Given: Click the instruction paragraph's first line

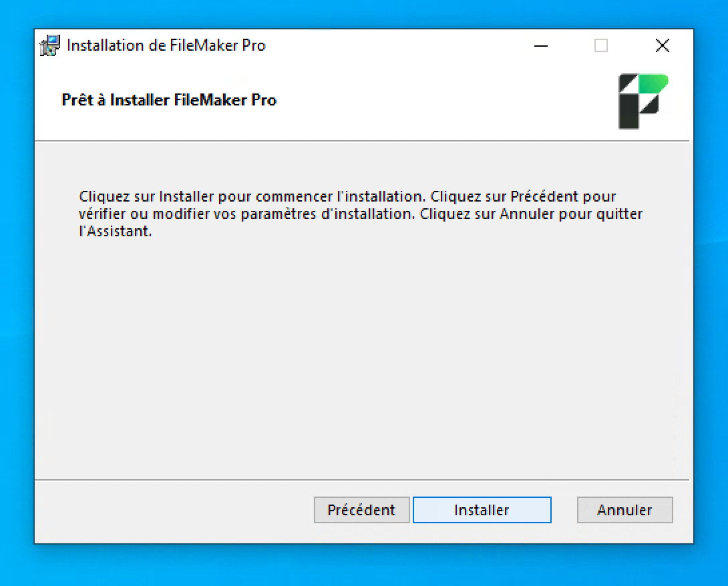Looking at the screenshot, I should tap(347, 197).
